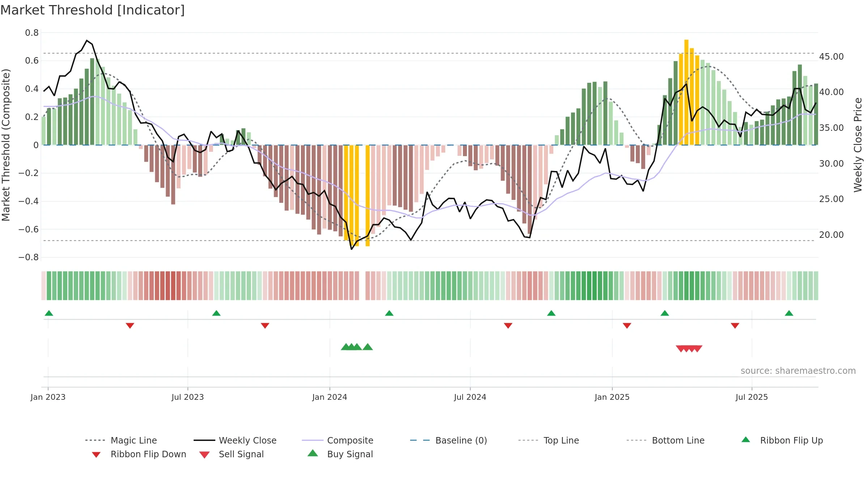The image size is (868, 488).
Task: Click the Jan 2023 x-axis label
Action: pyautogui.click(x=48, y=397)
